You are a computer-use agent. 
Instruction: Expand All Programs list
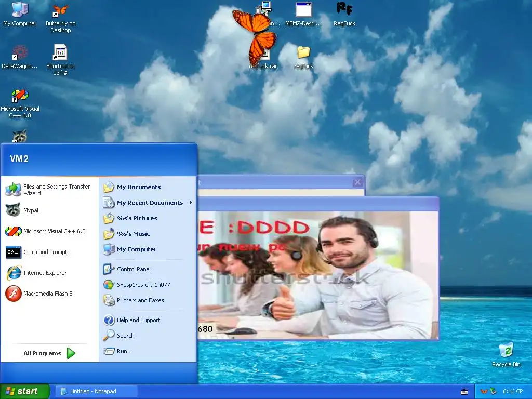[49, 353]
